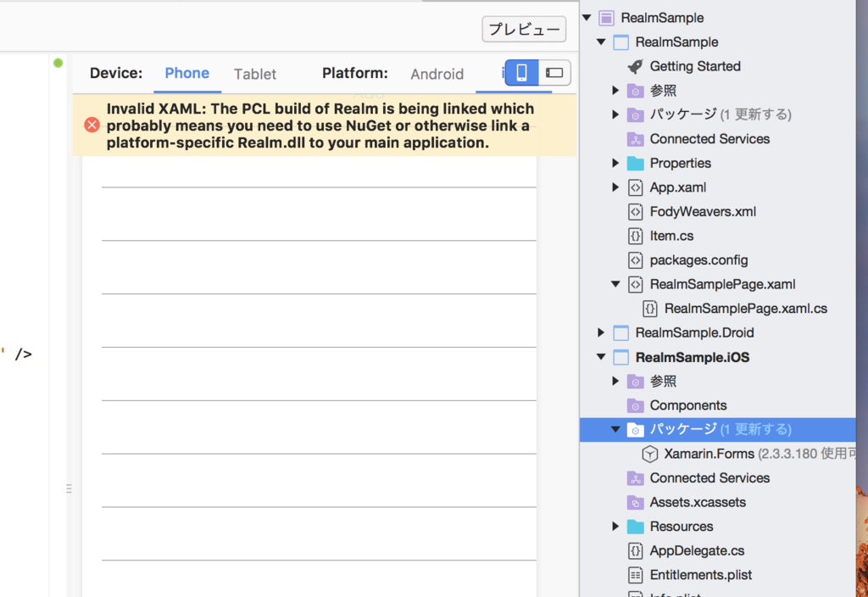The height and width of the screenshot is (597, 868).
Task: Expand the RealmSample.Droid project
Action: click(x=601, y=332)
